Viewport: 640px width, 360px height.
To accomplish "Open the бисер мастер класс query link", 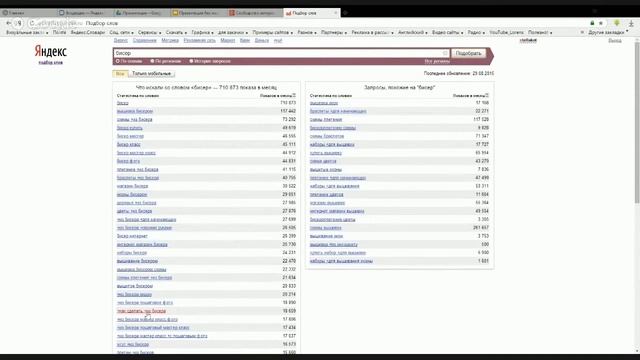I will point(136,153).
